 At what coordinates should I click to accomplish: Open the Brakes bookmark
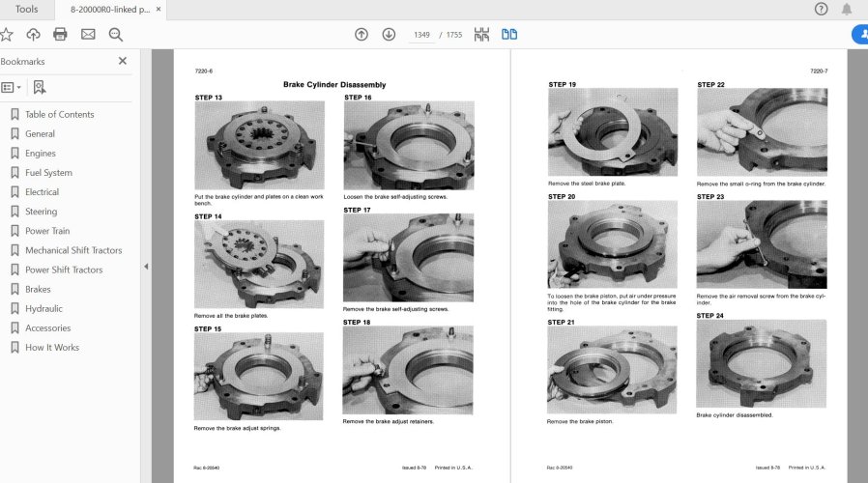38,289
